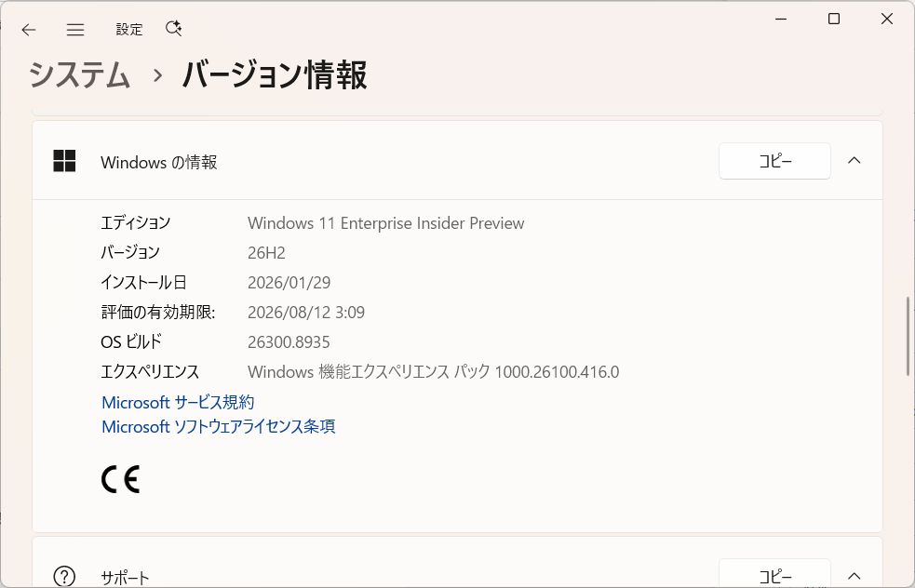
Task: Select the expiry value 2026/08/12 3:09
Action: (306, 313)
